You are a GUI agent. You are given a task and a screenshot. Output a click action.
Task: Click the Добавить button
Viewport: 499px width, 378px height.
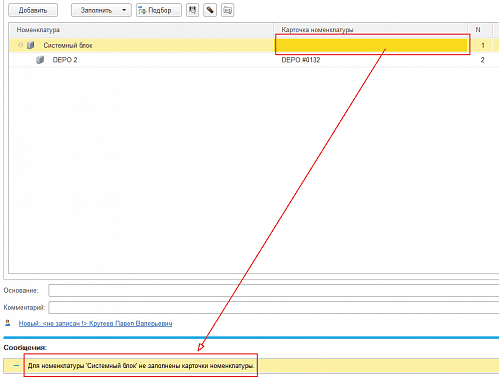click(x=33, y=10)
